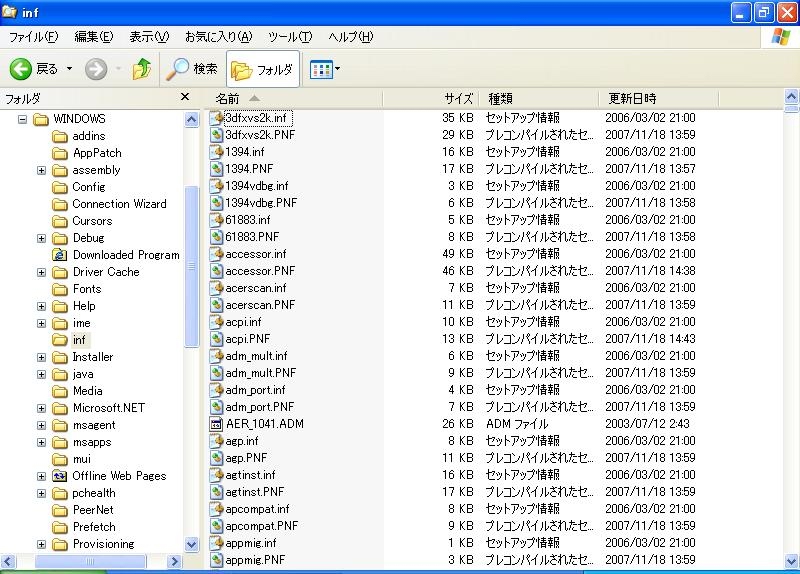
Task: Click the Fonts folder icon in tree
Action: (60, 289)
